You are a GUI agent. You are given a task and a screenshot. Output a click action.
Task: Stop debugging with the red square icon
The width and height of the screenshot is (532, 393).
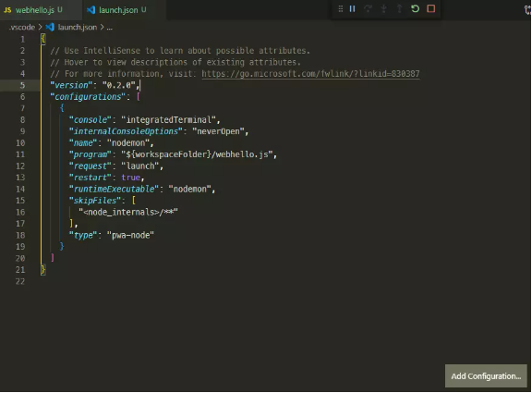click(431, 8)
